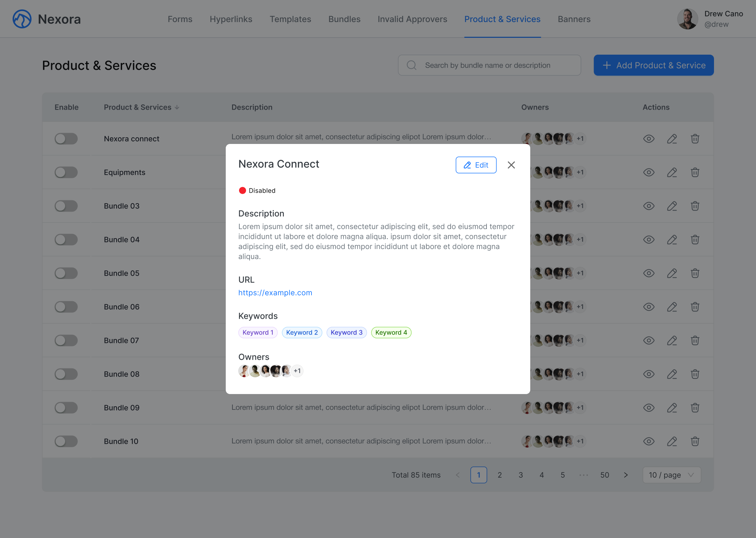
Task: Click Drew Cano's profile avatar
Action: [x=687, y=19]
